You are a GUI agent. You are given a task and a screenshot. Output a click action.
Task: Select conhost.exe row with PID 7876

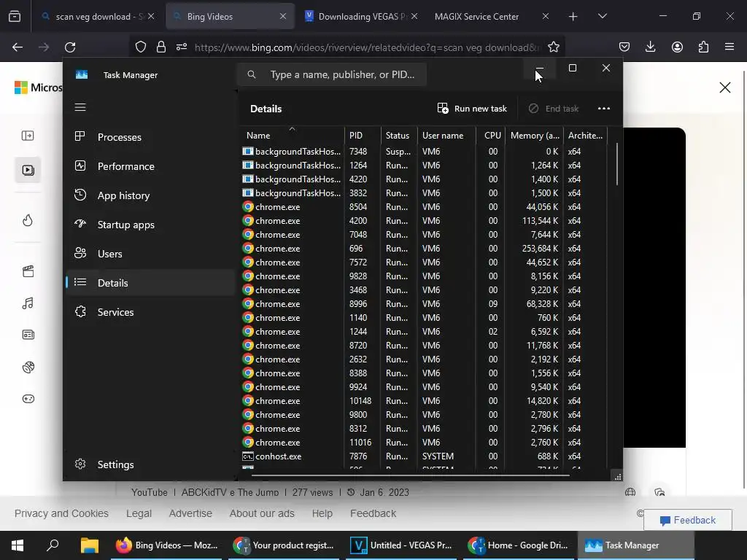coord(423,456)
